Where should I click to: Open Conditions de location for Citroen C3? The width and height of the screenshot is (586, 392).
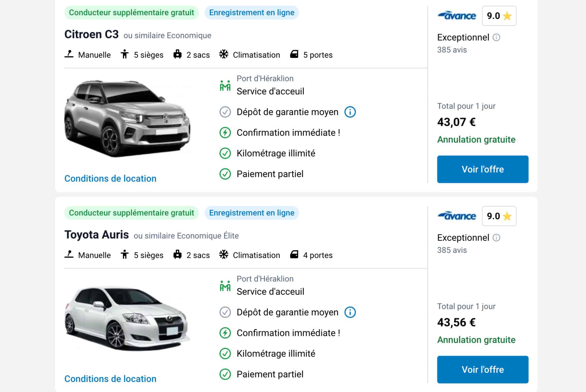(x=110, y=178)
